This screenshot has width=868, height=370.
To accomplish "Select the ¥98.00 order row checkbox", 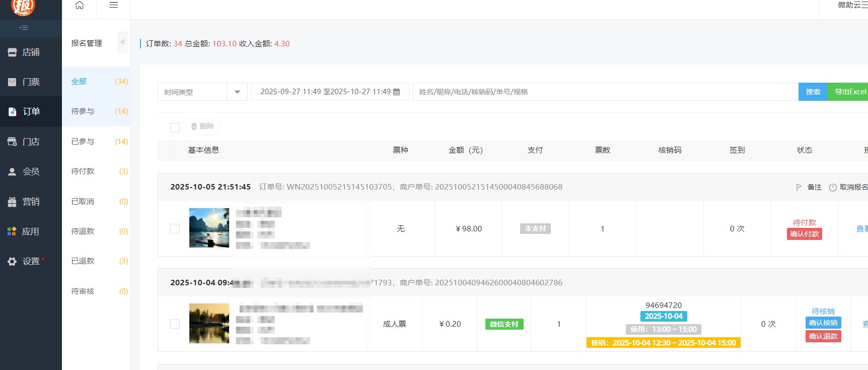I will (175, 229).
